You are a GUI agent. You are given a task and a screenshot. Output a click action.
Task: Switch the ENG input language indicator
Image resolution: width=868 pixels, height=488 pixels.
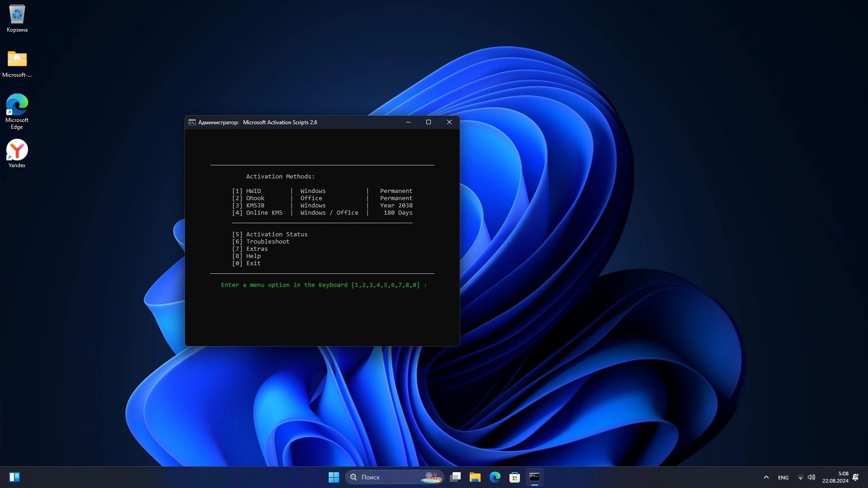pos(783,478)
